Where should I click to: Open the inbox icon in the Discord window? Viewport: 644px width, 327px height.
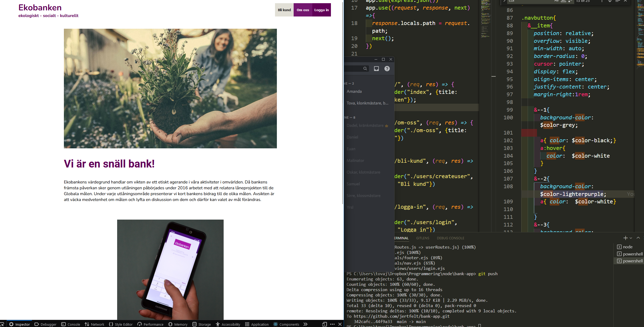pyautogui.click(x=376, y=68)
